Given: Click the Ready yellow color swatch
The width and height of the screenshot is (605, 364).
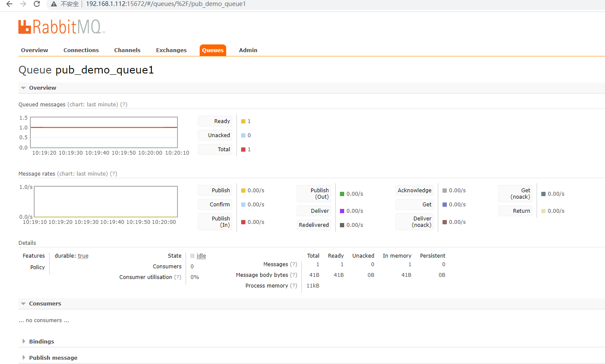Looking at the screenshot, I should [x=243, y=121].
